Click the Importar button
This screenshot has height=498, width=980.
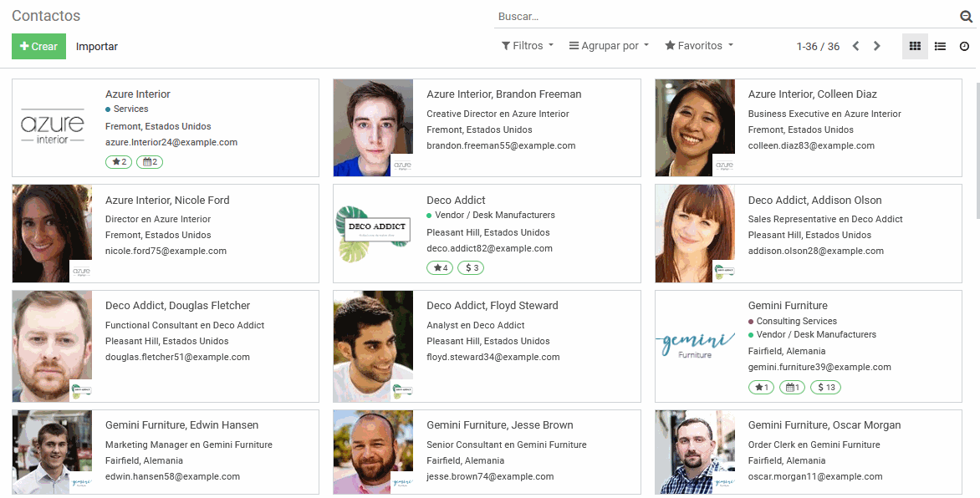click(97, 46)
